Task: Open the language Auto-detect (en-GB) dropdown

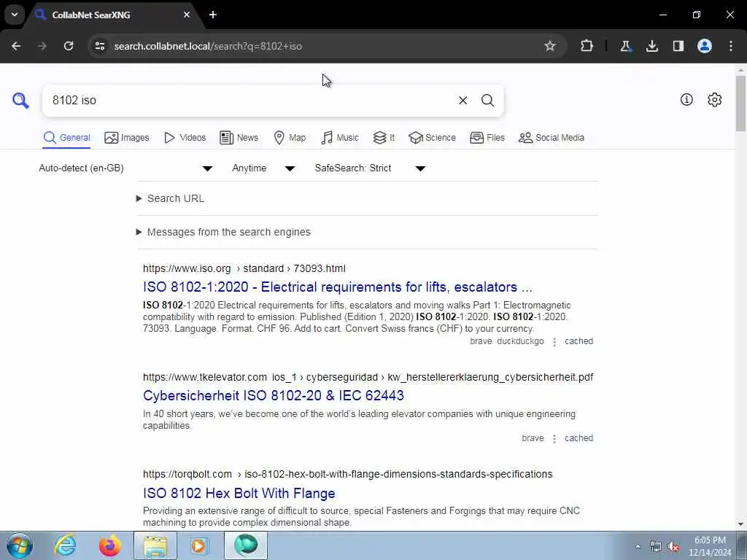Action: coord(125,168)
